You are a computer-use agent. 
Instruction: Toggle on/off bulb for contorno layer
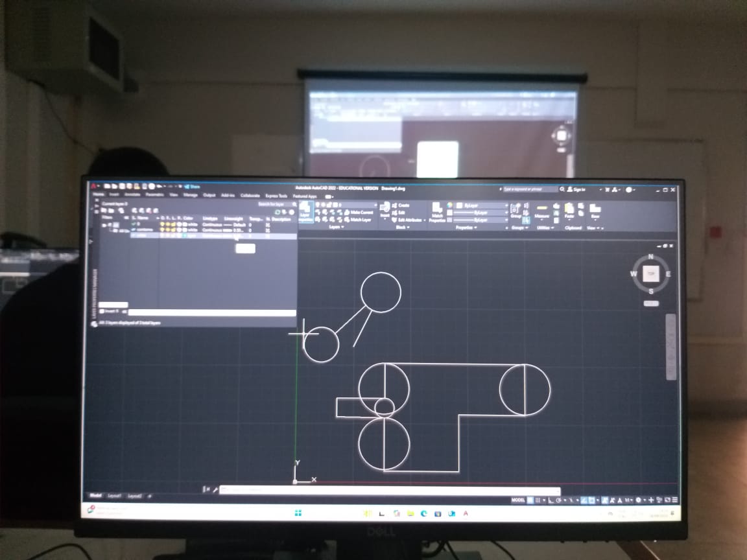pos(161,230)
